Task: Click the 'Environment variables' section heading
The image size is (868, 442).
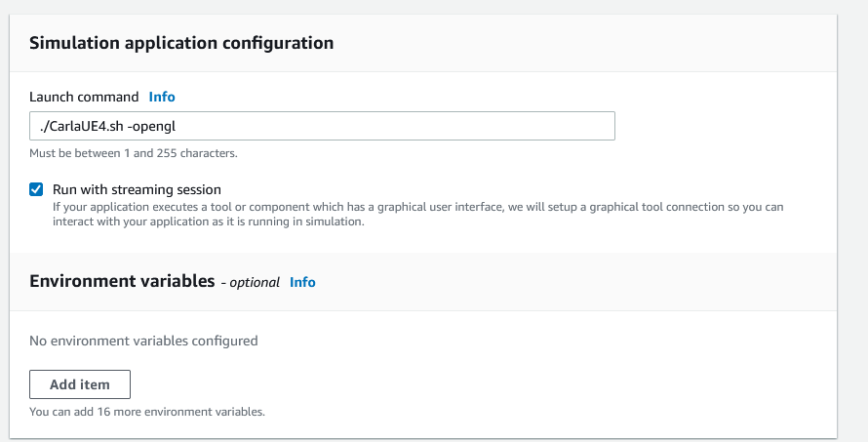Action: (x=122, y=281)
